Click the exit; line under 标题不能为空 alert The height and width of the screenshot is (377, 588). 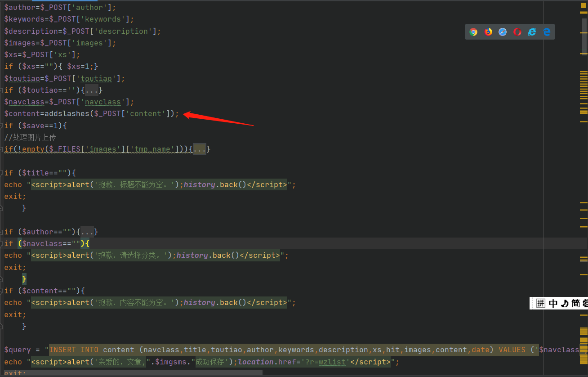15,196
